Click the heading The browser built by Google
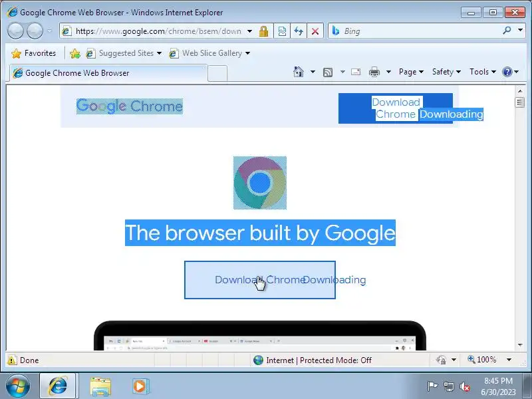The image size is (532, 399). click(260, 233)
